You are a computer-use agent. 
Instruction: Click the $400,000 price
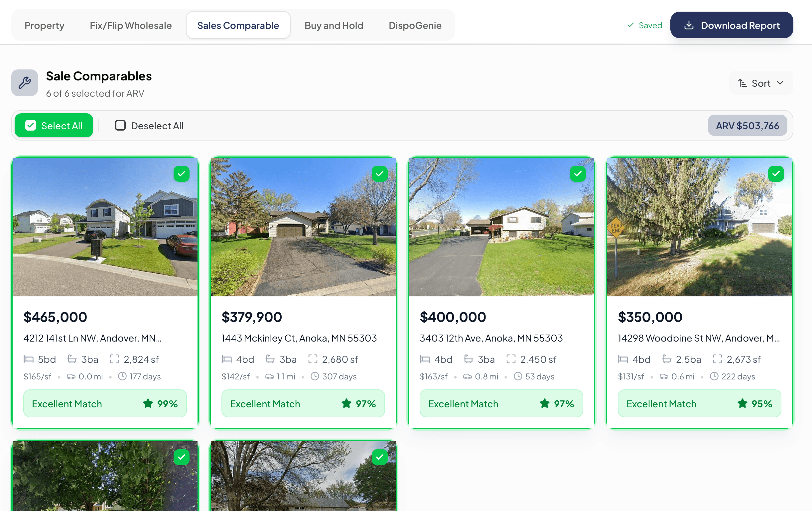click(x=453, y=317)
